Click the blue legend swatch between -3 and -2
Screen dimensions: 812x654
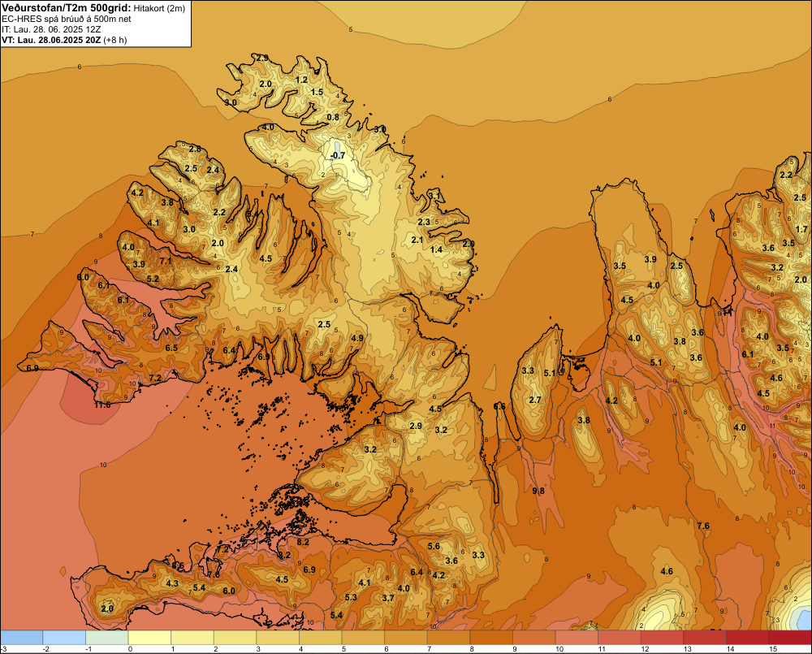[x=21, y=638]
